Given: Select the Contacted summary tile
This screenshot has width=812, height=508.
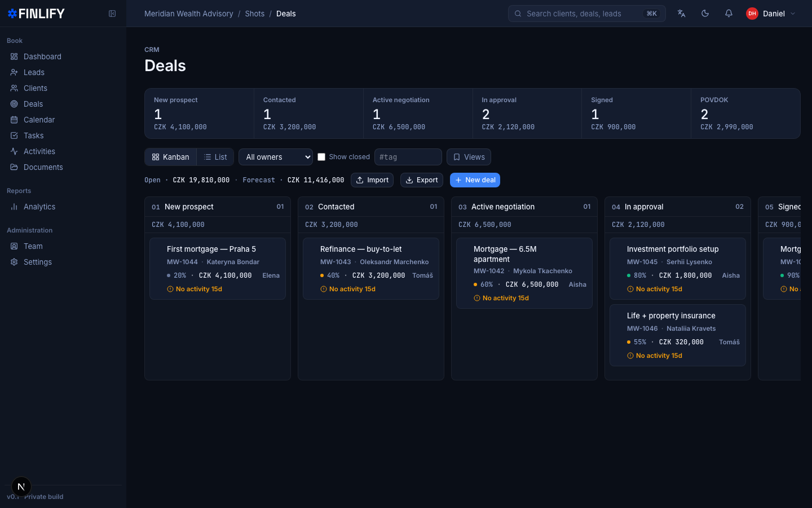Looking at the screenshot, I should click(308, 113).
